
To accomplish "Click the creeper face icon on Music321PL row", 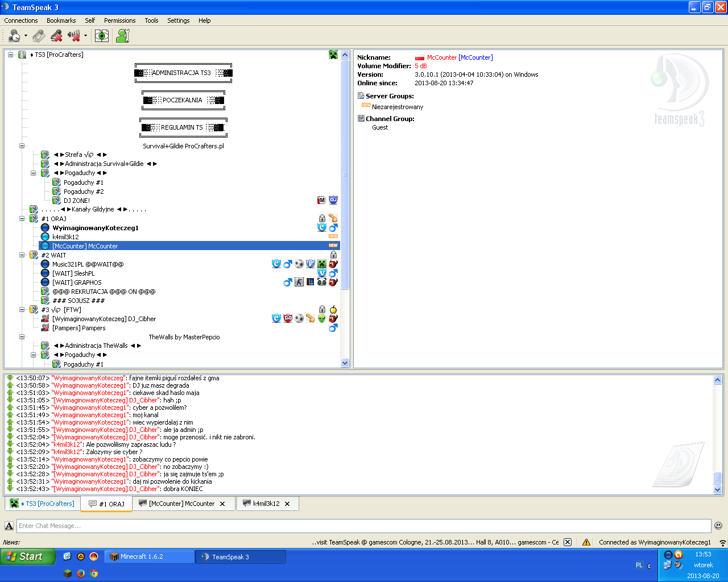I will [322, 264].
